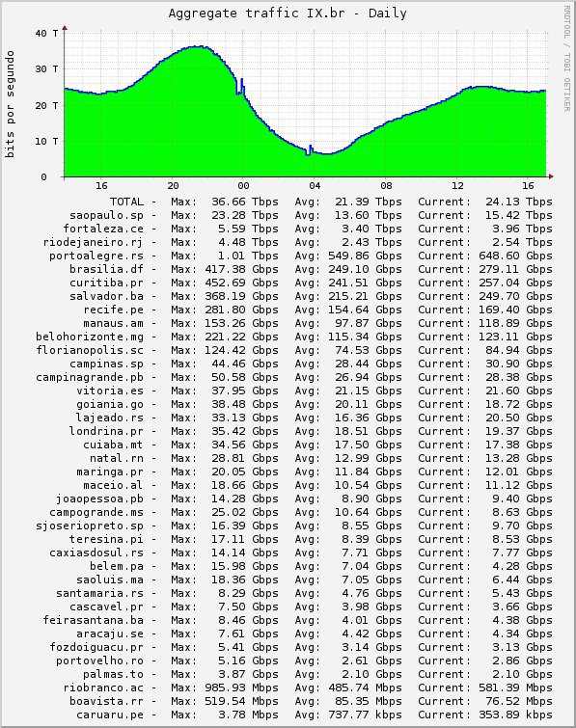Select the saopaulo.sp row label
Viewport: 576px width, 728px height.
point(106,215)
